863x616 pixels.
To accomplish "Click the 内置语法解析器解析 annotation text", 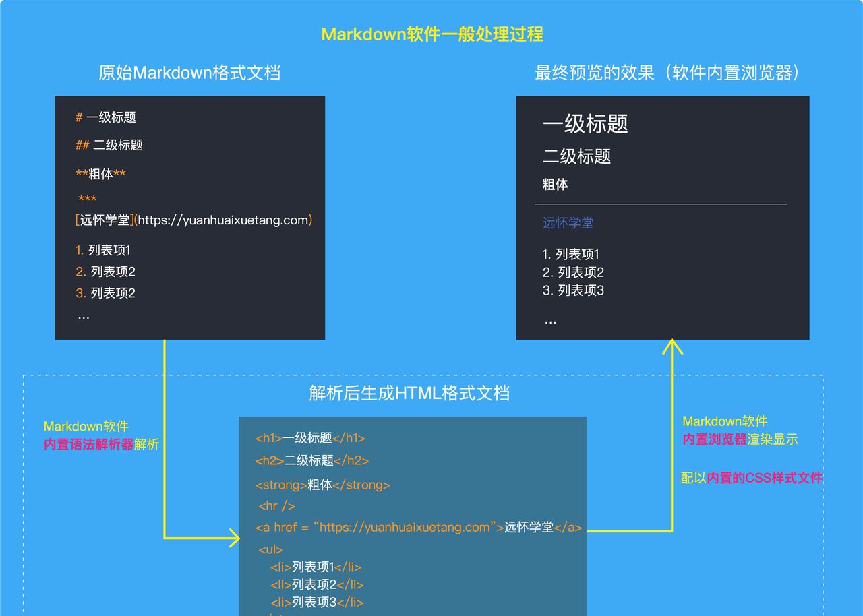I will [101, 445].
